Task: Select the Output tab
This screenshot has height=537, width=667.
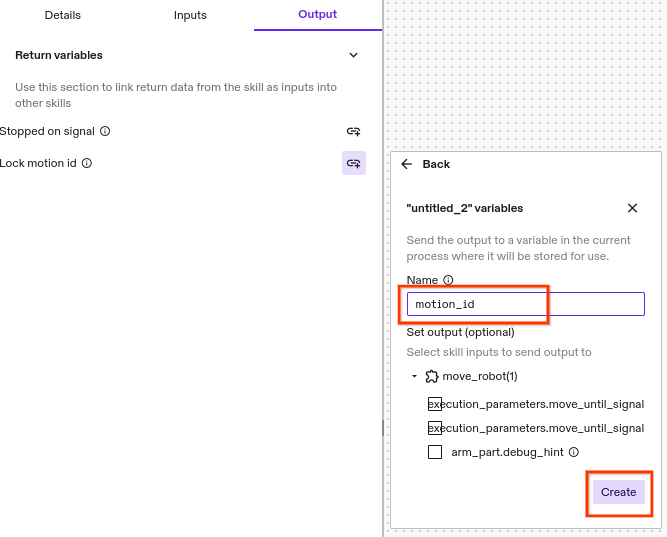Action: coord(318,15)
